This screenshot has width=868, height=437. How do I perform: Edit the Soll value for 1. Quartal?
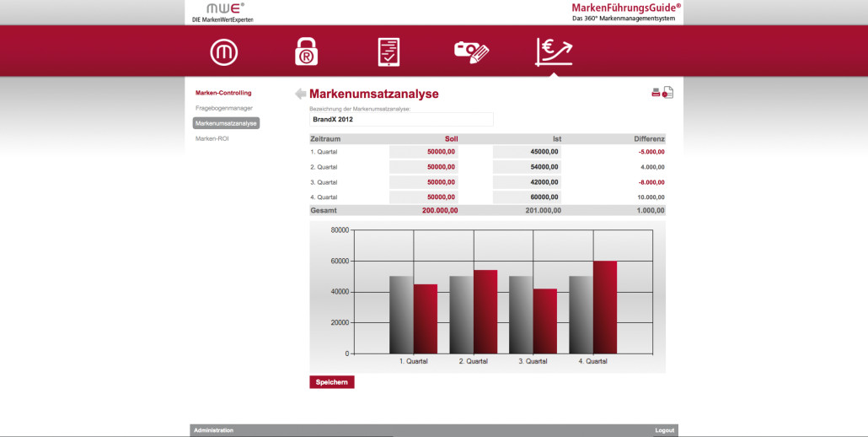tap(424, 152)
